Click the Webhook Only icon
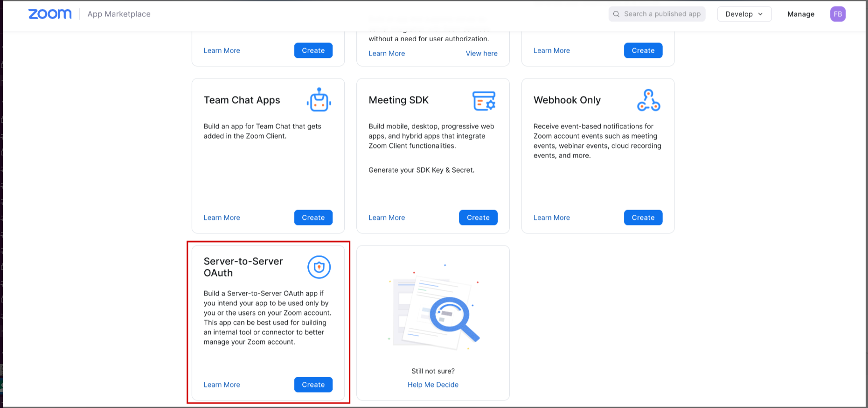This screenshot has width=868, height=408. 649,100
